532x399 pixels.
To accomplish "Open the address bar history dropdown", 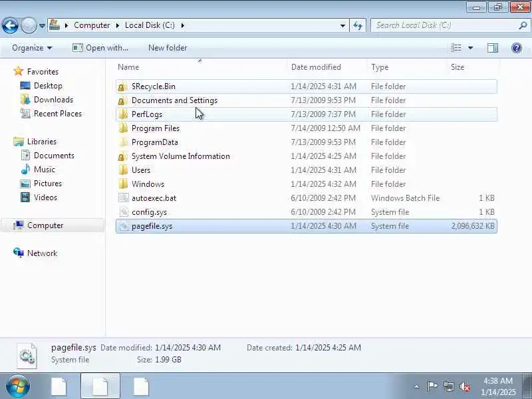I will coord(342,25).
